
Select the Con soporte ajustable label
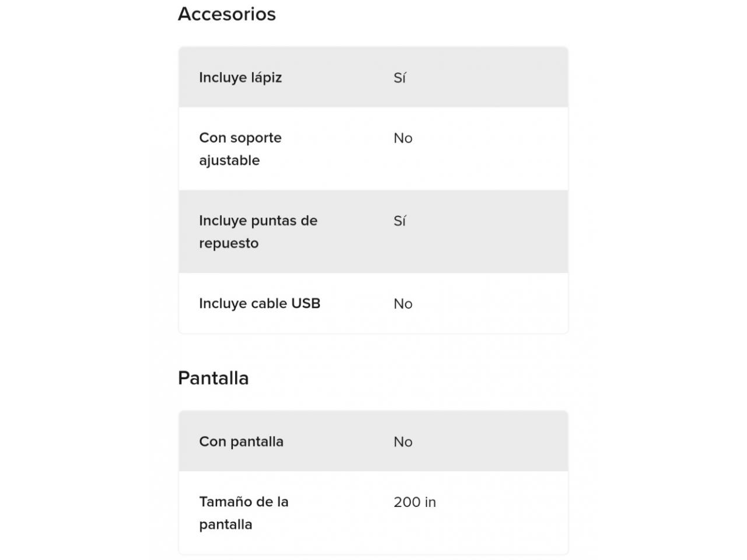(240, 149)
